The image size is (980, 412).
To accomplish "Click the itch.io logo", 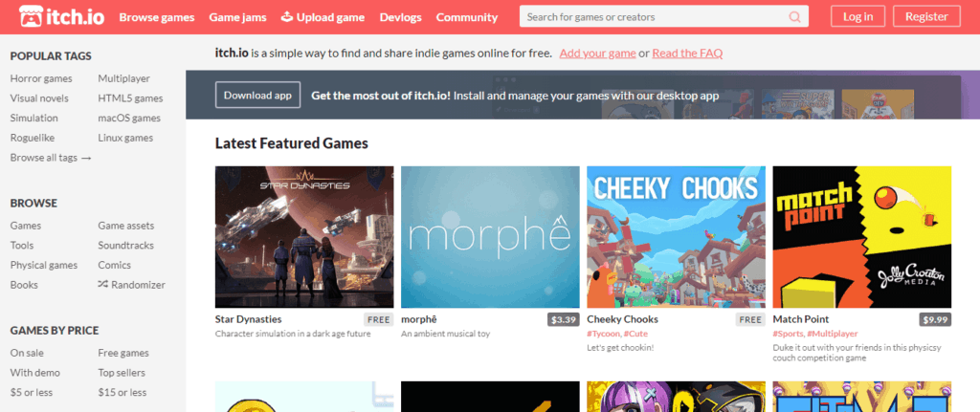I will pos(61,17).
